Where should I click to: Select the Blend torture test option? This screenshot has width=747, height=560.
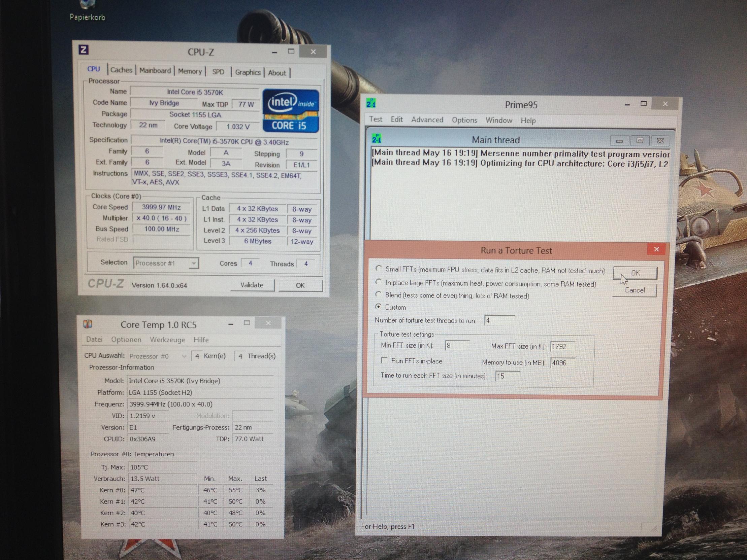pyautogui.click(x=379, y=294)
